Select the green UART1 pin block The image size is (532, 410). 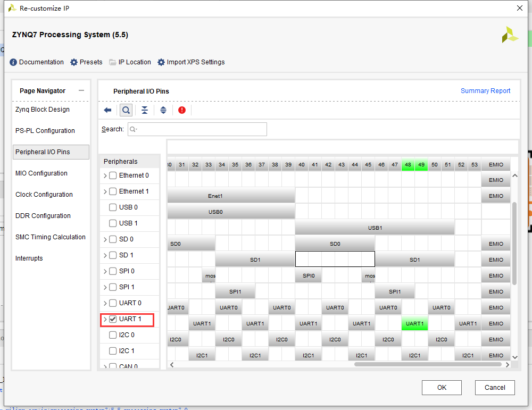pyautogui.click(x=414, y=323)
